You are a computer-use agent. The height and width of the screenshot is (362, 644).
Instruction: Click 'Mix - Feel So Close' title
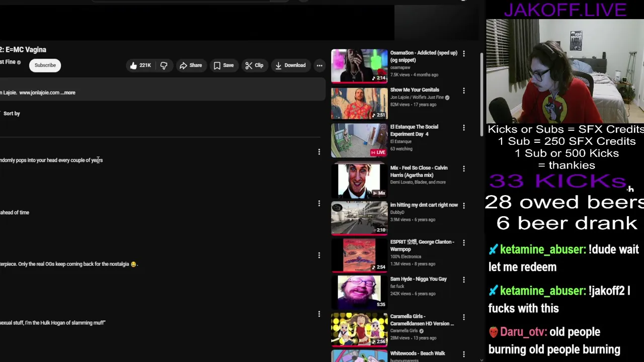(x=419, y=171)
